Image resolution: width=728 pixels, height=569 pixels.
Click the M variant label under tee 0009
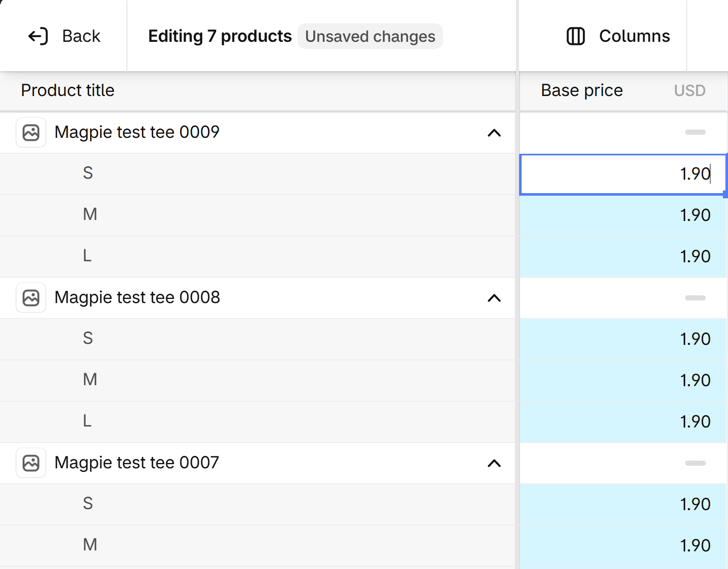point(90,214)
